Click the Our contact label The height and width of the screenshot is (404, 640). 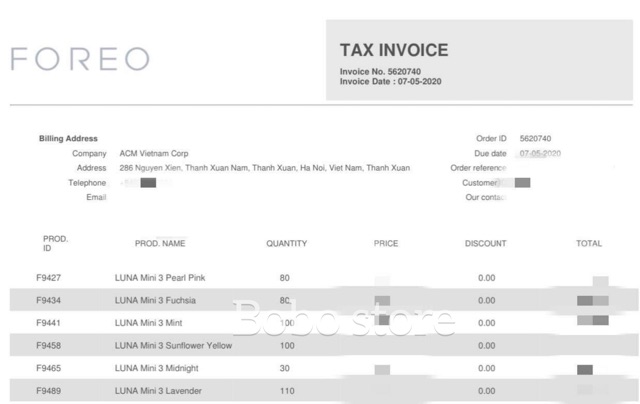pos(485,197)
